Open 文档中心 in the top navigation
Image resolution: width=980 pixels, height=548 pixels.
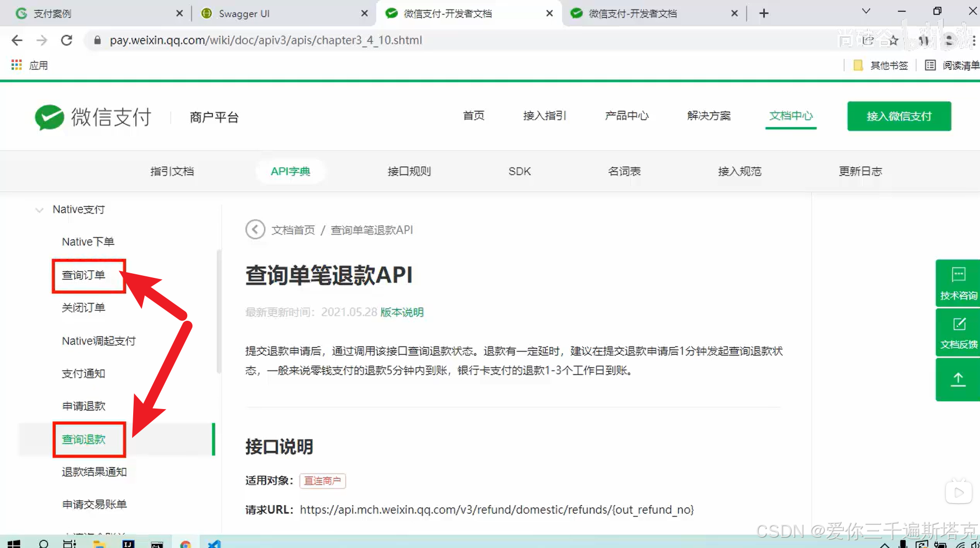791,116
